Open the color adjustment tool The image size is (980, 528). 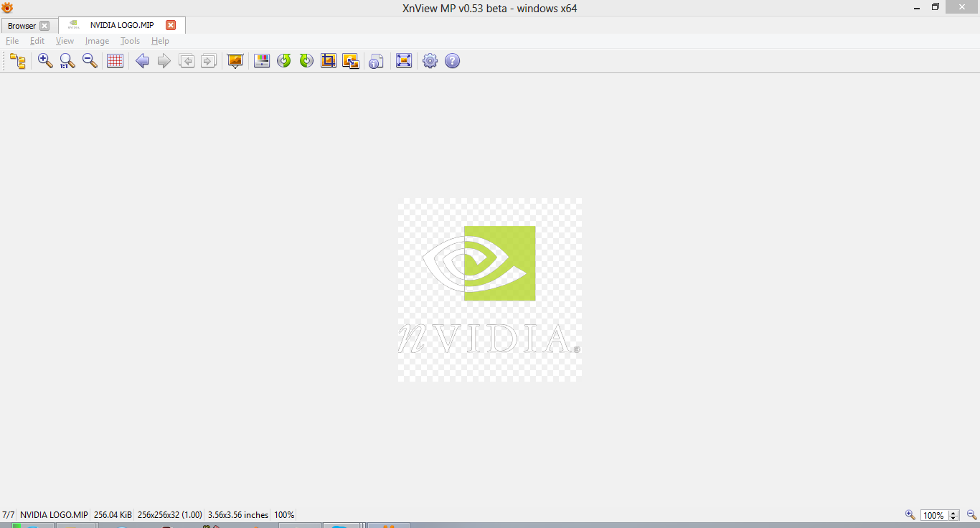pos(262,61)
